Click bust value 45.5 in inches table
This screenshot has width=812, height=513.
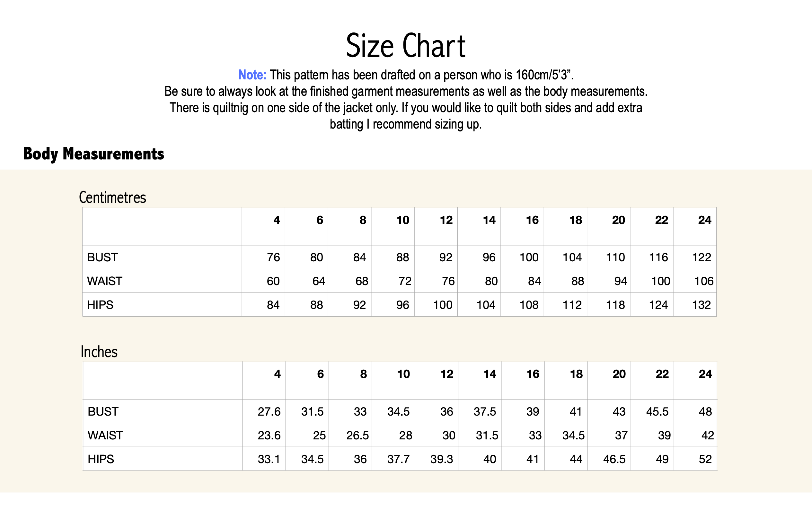[657, 412]
